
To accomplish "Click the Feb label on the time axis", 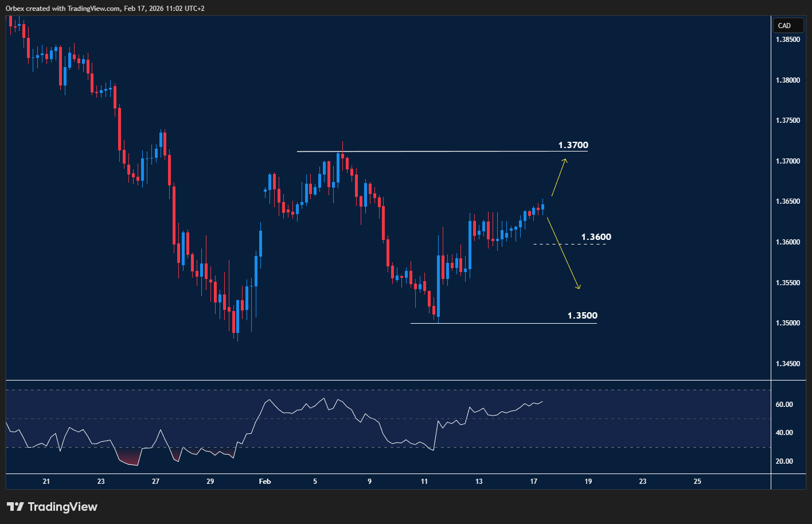I will tap(264, 482).
